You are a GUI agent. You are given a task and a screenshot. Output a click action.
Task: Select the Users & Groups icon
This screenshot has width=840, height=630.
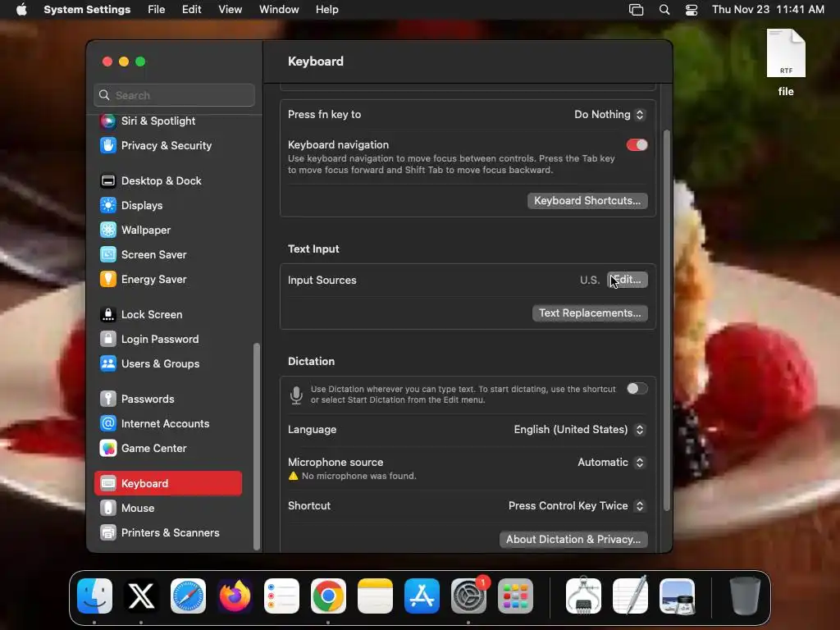108,364
